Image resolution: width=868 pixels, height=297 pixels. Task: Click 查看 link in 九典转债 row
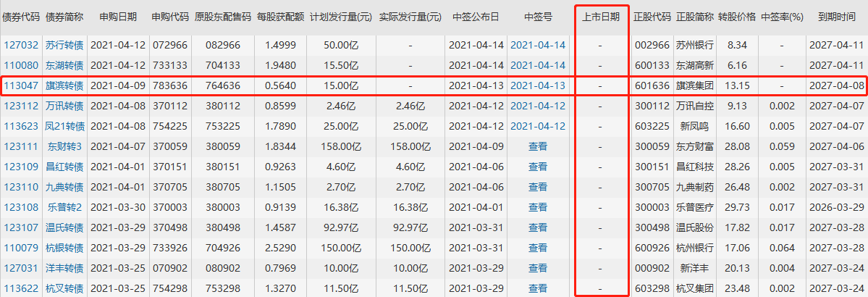tap(538, 188)
